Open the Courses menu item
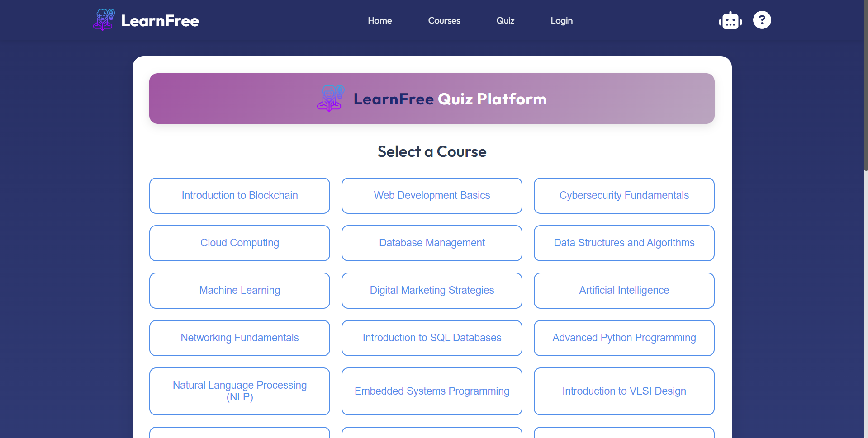Image resolution: width=868 pixels, height=438 pixels. [x=444, y=20]
